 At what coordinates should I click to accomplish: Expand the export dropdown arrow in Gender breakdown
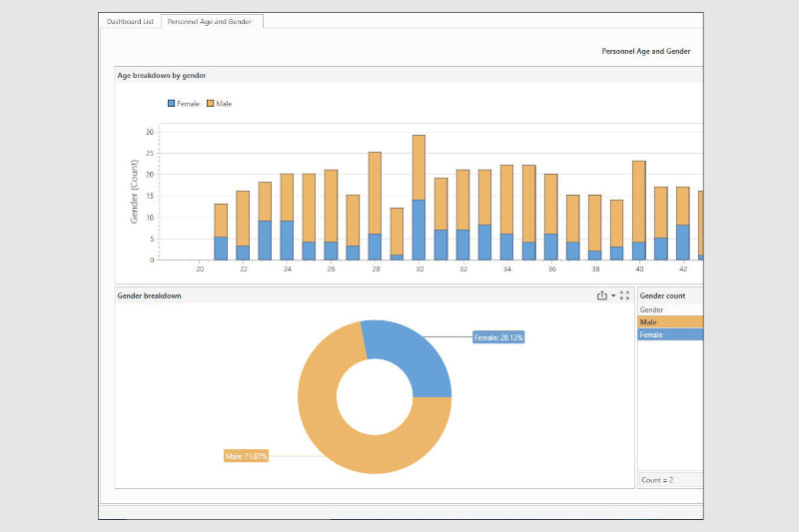[x=613, y=295]
